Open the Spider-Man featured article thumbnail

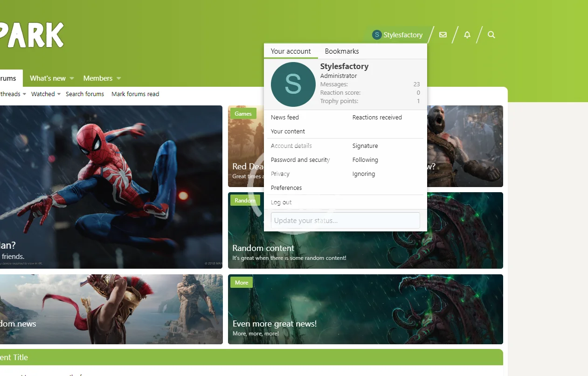click(x=111, y=187)
